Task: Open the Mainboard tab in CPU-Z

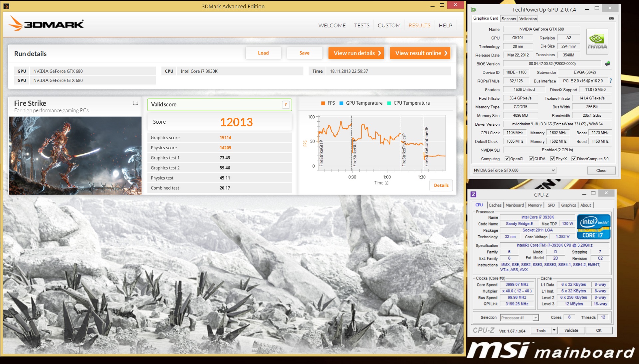Action: click(x=515, y=205)
